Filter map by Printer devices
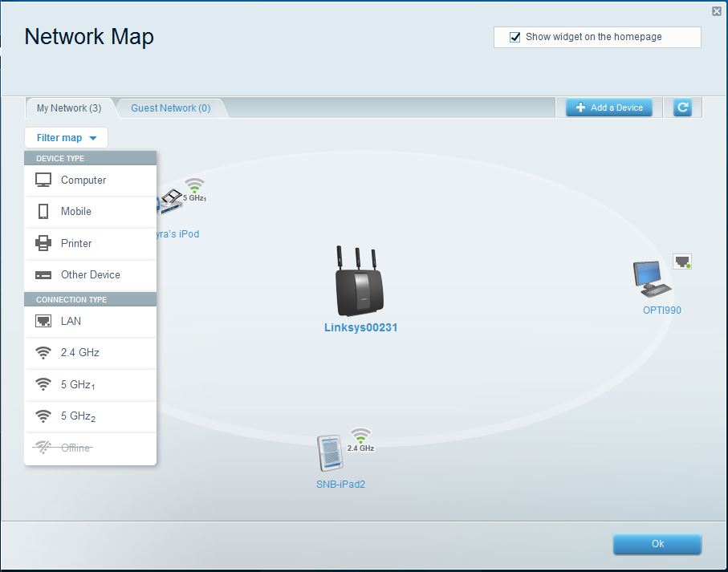This screenshot has height=572, width=728. point(90,244)
